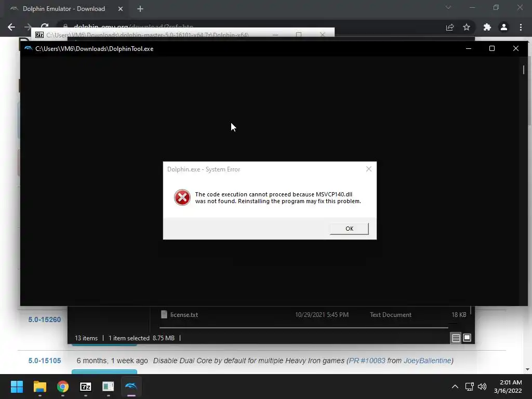This screenshot has width=532, height=399.
Task: Open Chrome tab search chevron
Action: point(448,7)
